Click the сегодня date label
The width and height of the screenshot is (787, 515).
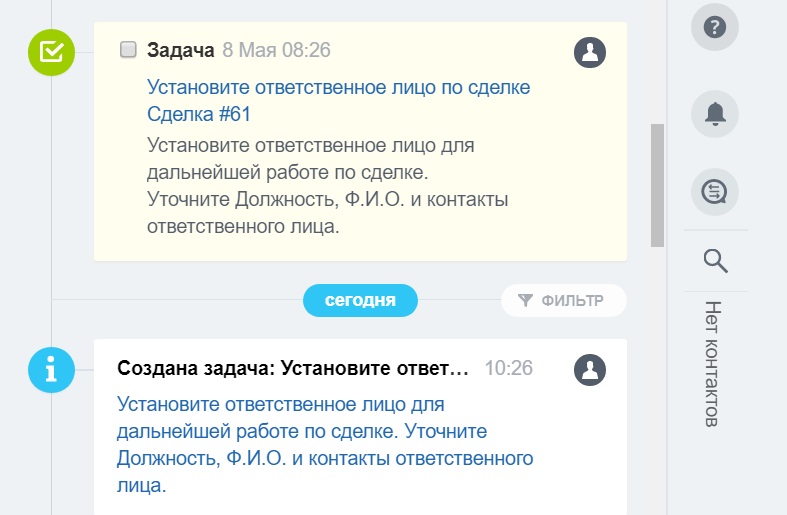pos(360,300)
